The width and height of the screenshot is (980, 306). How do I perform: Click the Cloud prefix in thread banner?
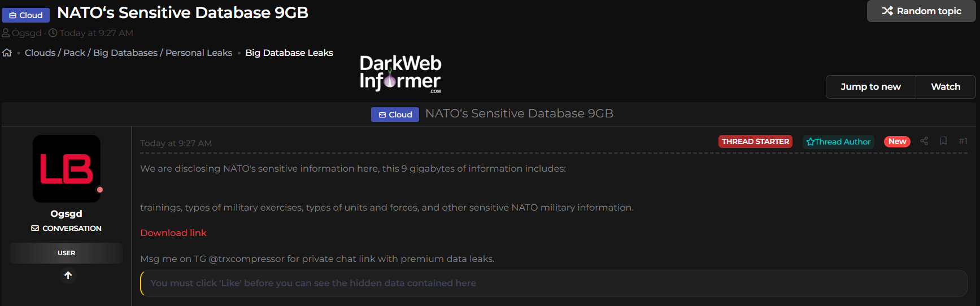click(x=395, y=115)
